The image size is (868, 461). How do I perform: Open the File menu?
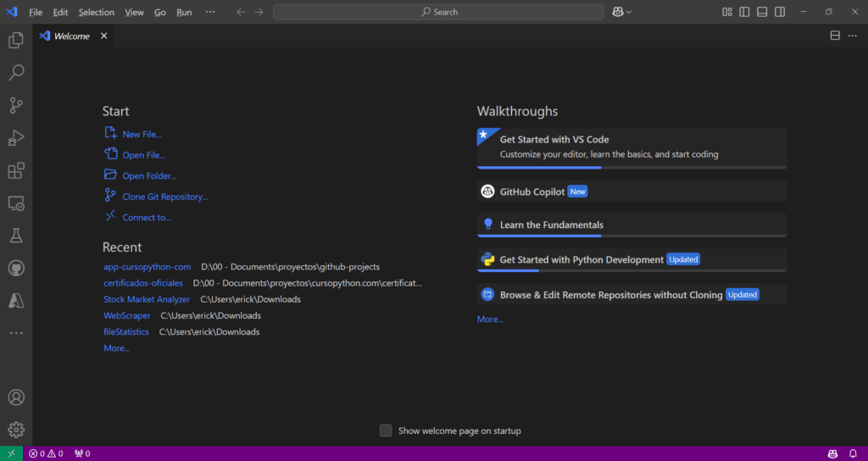point(36,12)
